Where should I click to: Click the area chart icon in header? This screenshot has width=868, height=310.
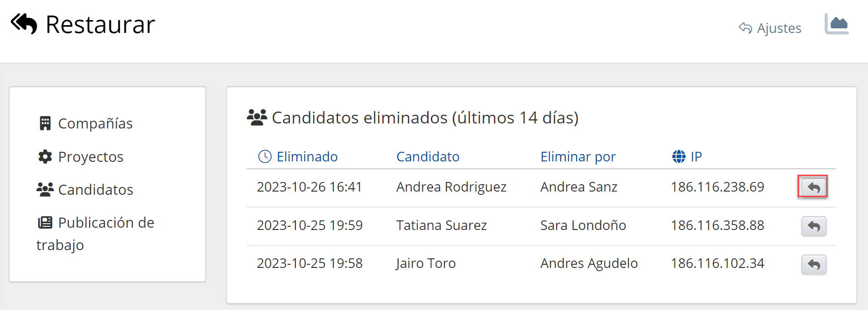tap(836, 24)
